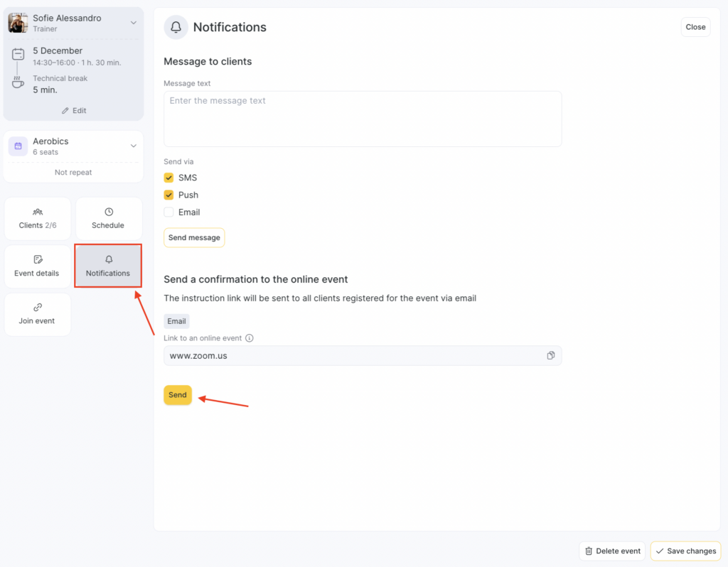
Task: Click the coffee cup technical break icon
Action: point(18,83)
